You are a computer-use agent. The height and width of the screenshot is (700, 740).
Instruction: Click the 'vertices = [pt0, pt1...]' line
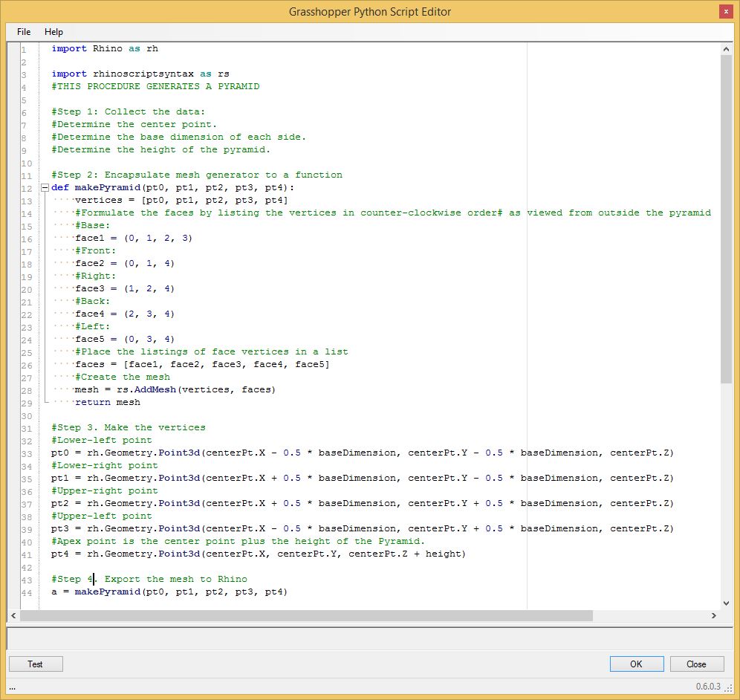pyautogui.click(x=181, y=200)
